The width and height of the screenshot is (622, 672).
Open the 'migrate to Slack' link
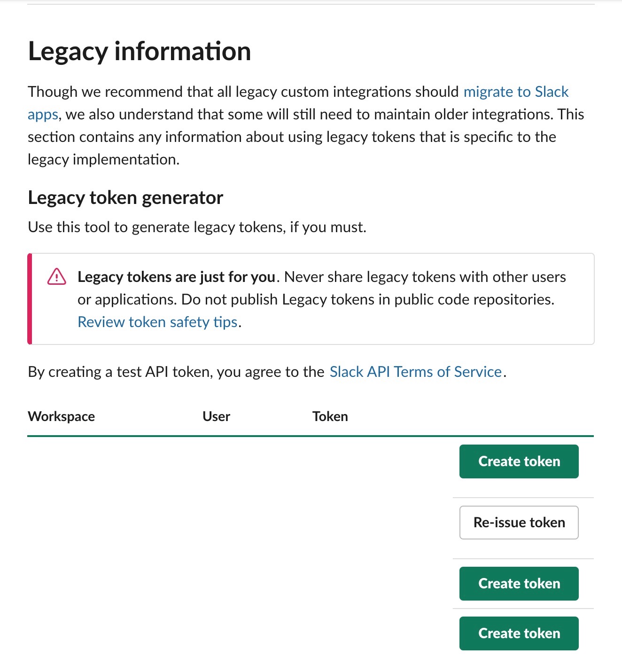click(516, 92)
